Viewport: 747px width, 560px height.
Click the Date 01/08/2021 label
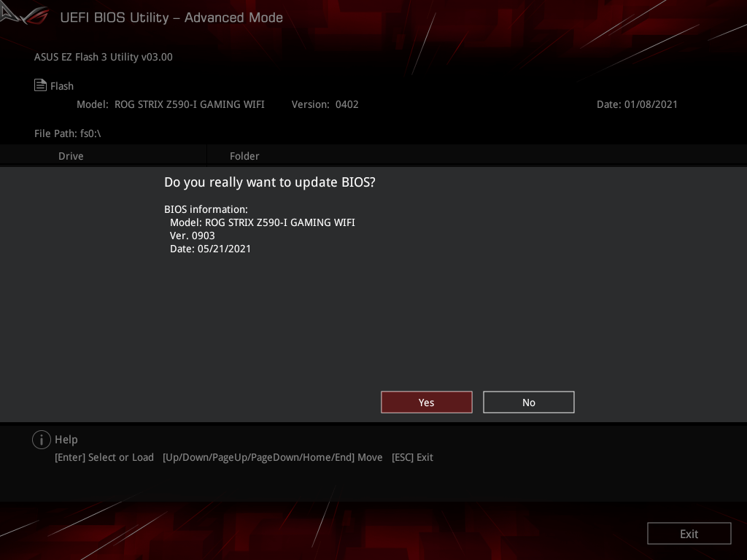637,104
